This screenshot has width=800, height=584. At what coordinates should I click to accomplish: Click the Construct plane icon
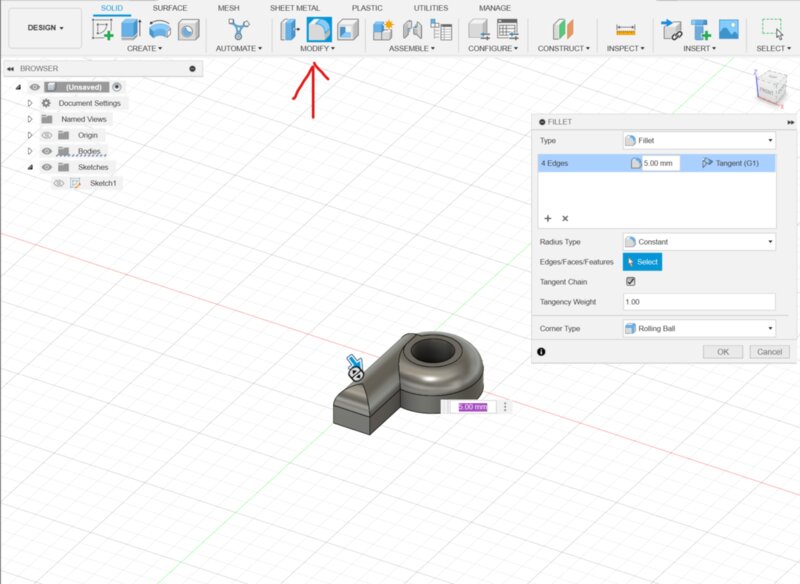point(563,29)
